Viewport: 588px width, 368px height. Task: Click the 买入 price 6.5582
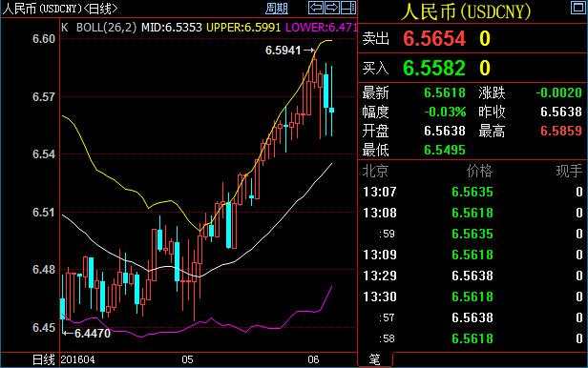coord(434,68)
